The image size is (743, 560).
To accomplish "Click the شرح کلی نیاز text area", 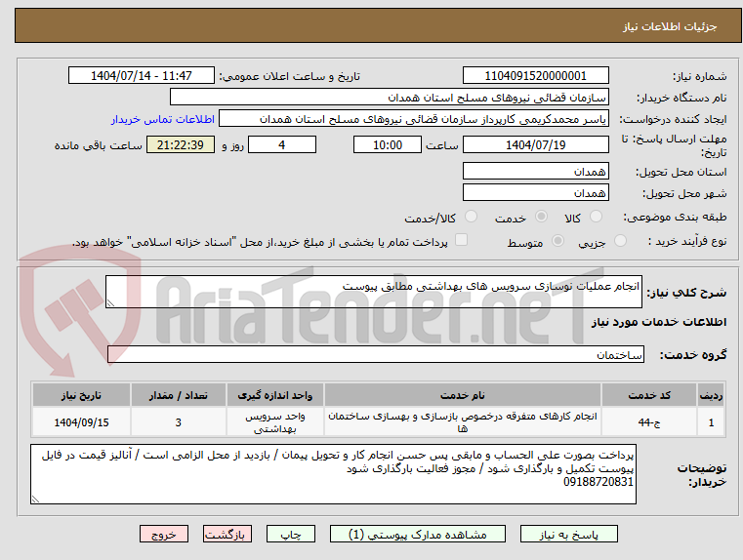I will click(x=374, y=292).
